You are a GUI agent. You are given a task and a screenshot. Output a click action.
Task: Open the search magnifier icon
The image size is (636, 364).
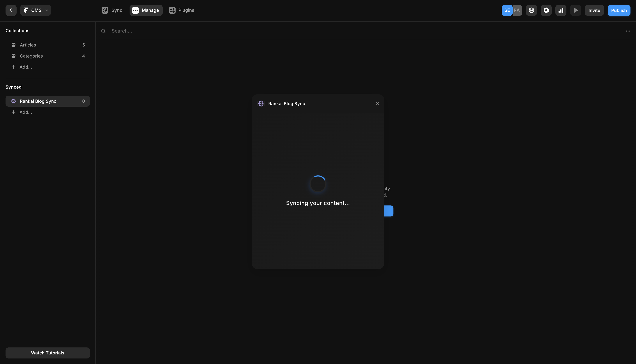103,31
